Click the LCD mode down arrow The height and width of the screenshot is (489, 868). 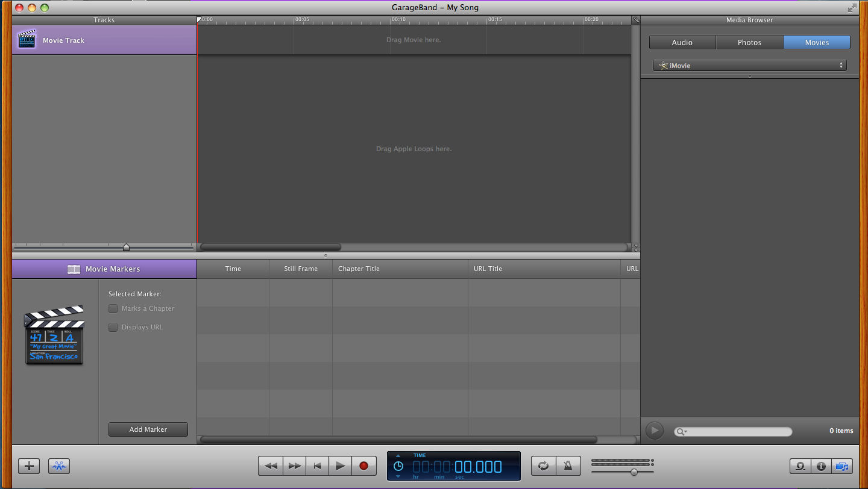coord(398,476)
